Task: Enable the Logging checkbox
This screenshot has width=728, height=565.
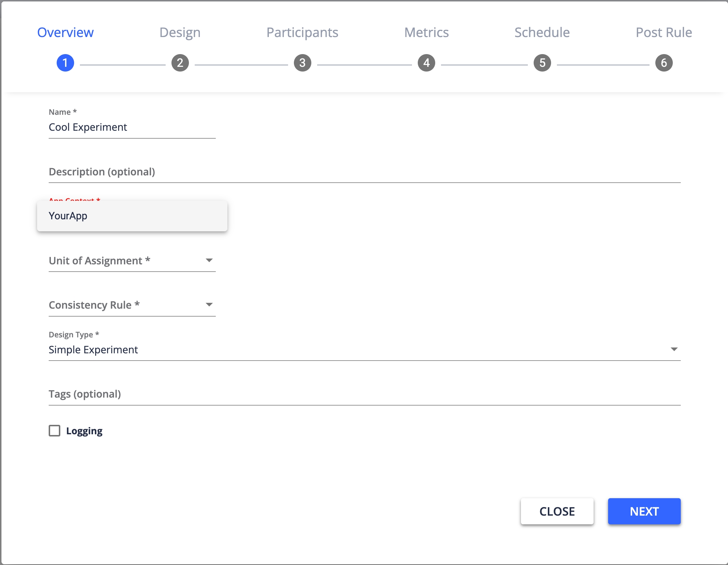Action: 54,431
